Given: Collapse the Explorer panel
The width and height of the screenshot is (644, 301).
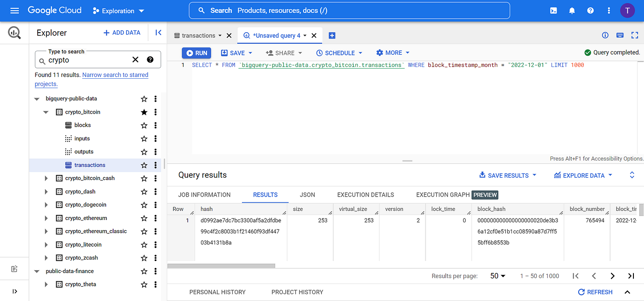Looking at the screenshot, I should [158, 33].
